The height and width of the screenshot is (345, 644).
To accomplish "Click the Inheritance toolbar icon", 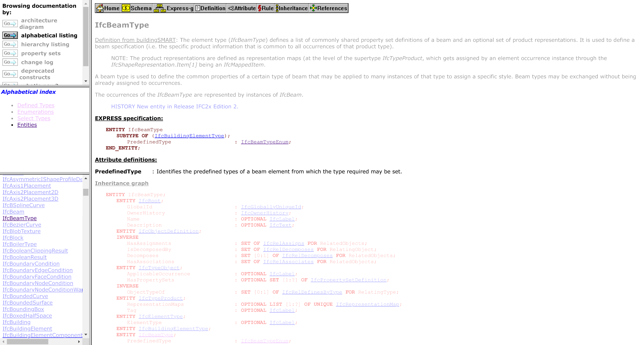I will [x=277, y=8].
